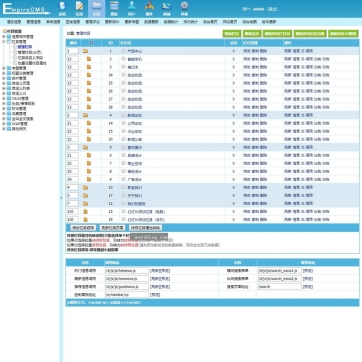Expand WAP管理 tree node
Viewport: 362px width, 362px height.
click(x=4, y=124)
